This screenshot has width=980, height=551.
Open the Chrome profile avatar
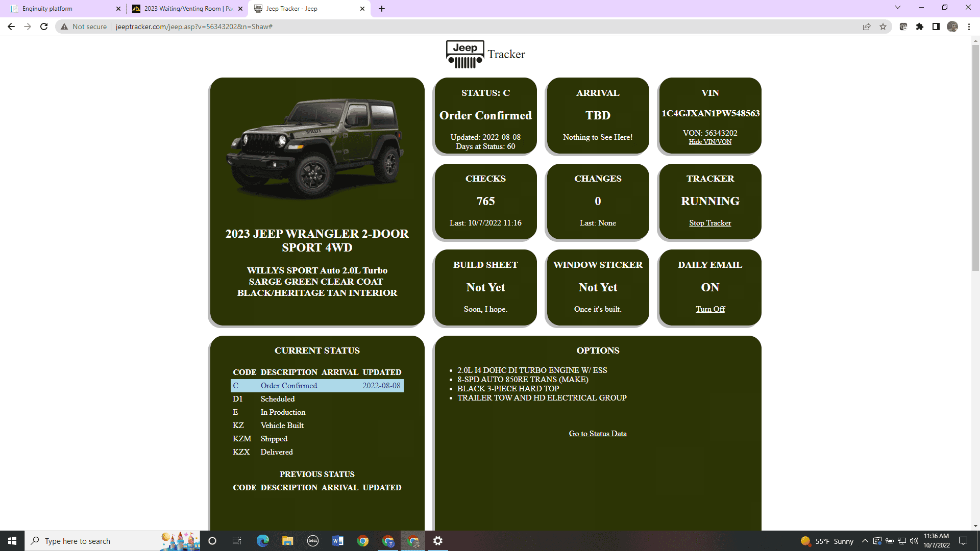(x=952, y=27)
